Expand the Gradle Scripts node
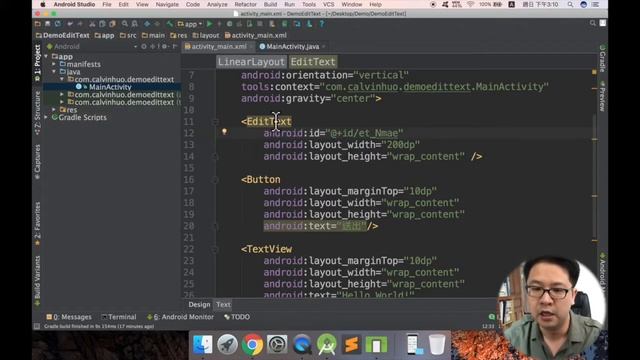The height and width of the screenshot is (360, 640). (46, 117)
